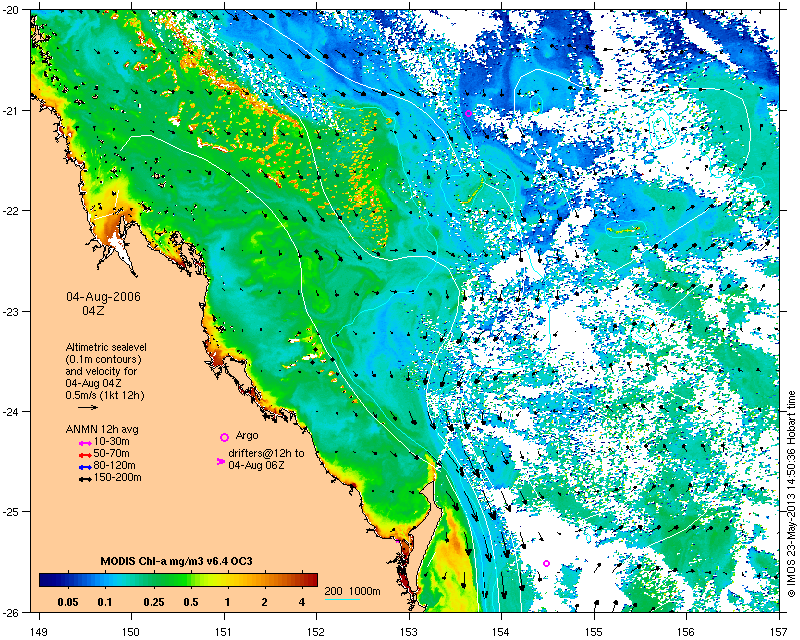Click the colorbar tick label 0.05

[68, 602]
